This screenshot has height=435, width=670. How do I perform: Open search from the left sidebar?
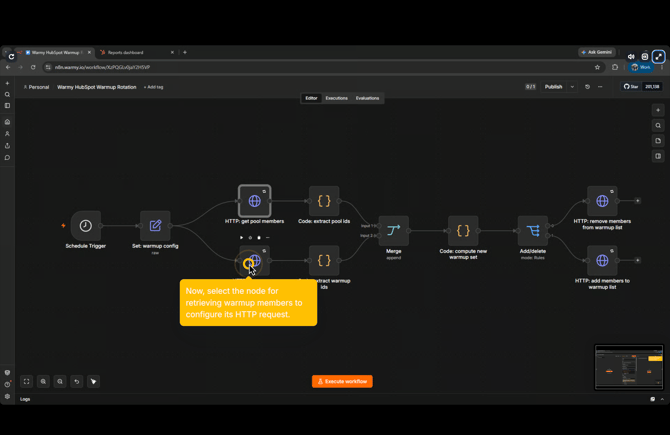coord(7,94)
